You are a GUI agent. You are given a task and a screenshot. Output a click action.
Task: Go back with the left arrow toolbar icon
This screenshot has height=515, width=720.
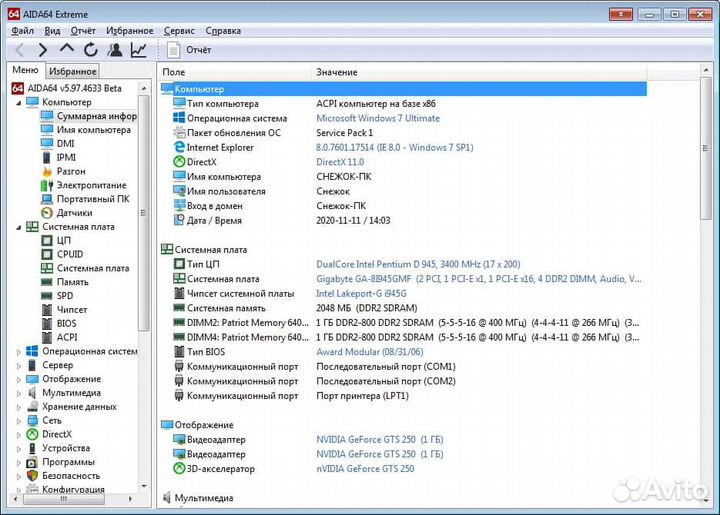click(20, 50)
